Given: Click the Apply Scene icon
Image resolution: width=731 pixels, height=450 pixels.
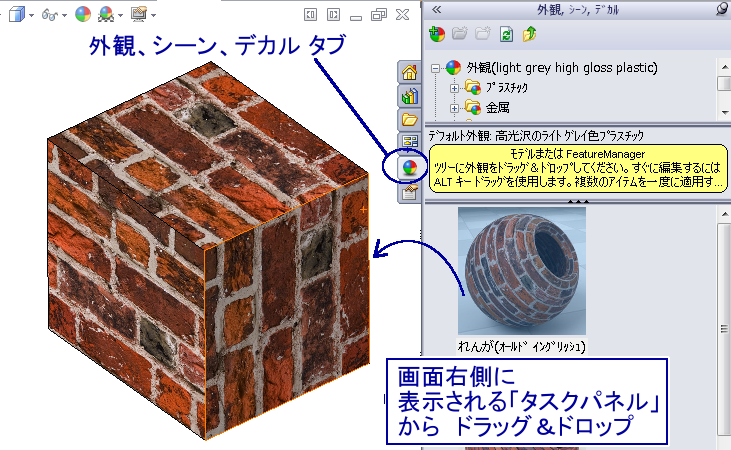Looking at the screenshot, I should 106,14.
